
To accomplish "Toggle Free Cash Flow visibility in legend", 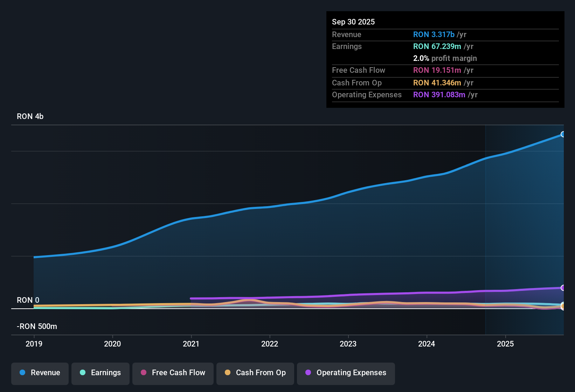I will [x=173, y=373].
